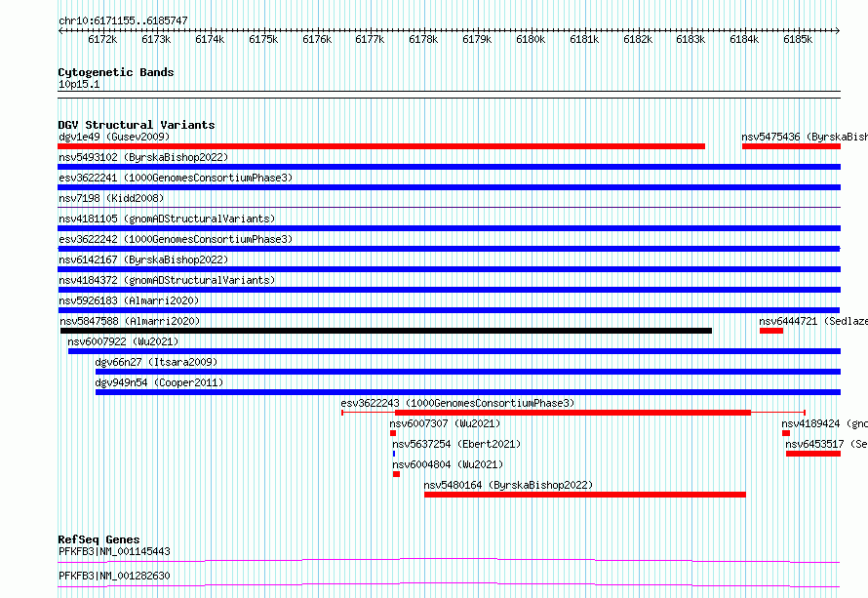Click the tiny blue nsv5637254 marker

coord(394,454)
